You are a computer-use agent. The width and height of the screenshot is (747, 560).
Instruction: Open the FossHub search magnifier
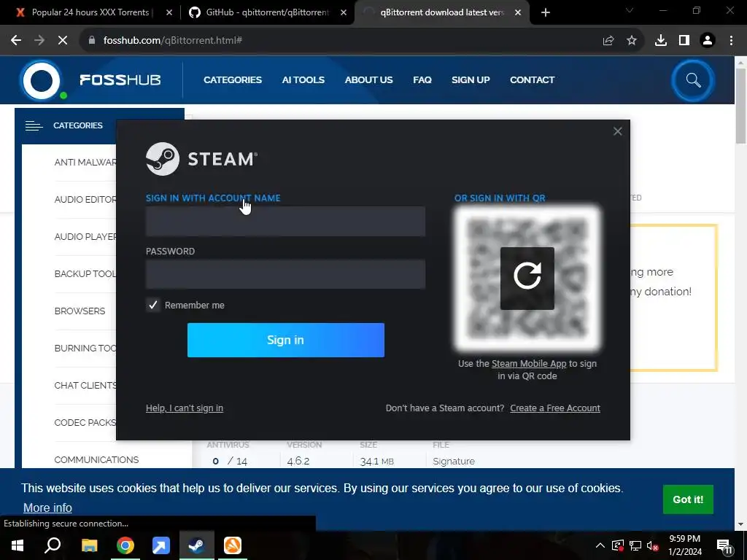(693, 80)
